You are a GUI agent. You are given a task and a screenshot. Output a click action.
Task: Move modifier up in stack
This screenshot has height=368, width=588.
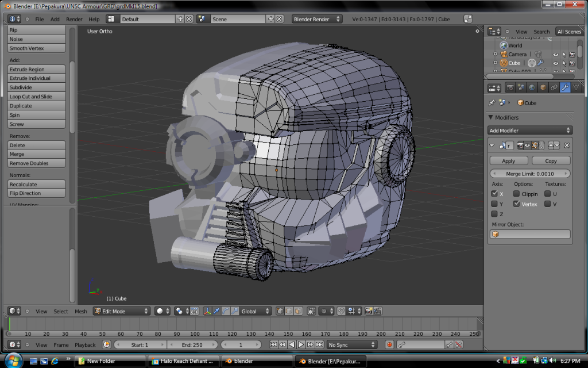551,145
